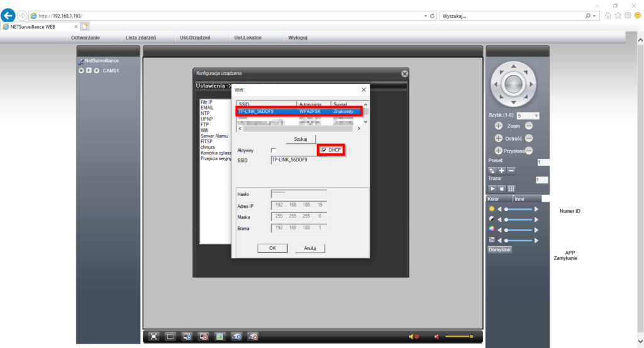Uncheck the DHCP checkbox
This screenshot has height=348, width=644.
click(x=325, y=150)
